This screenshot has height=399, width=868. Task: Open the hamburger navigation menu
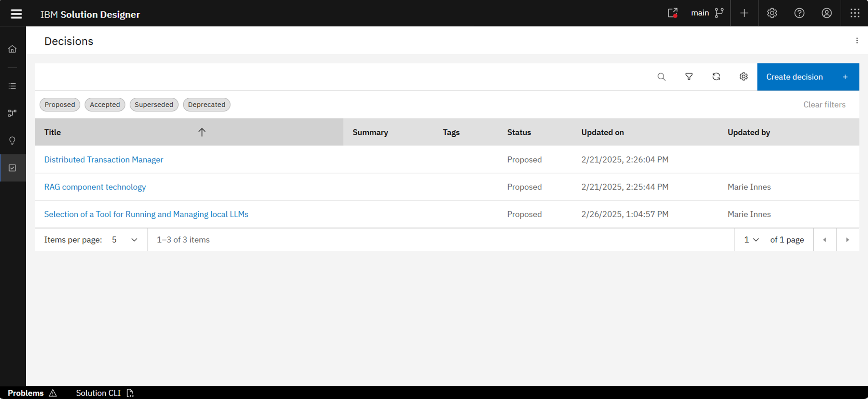(16, 14)
